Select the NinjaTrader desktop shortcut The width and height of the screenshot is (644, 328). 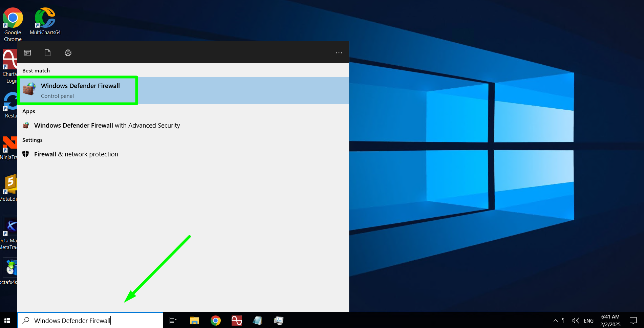[9, 147]
